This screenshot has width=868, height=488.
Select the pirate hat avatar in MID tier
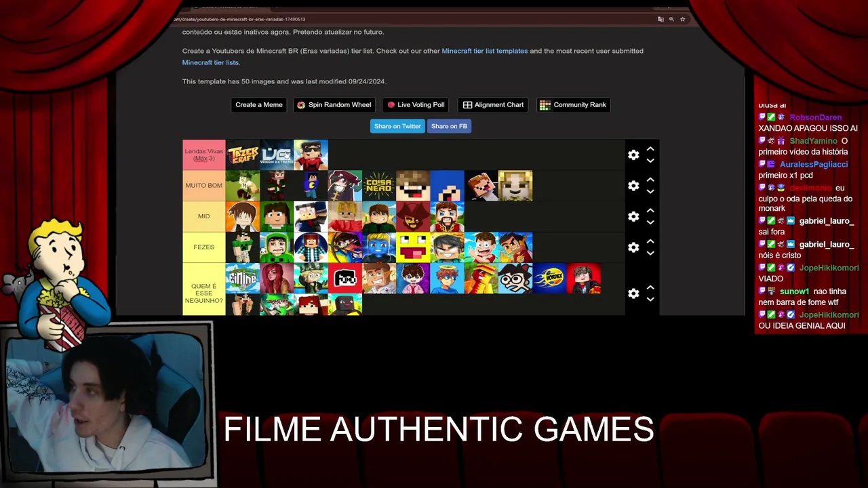[x=413, y=217]
